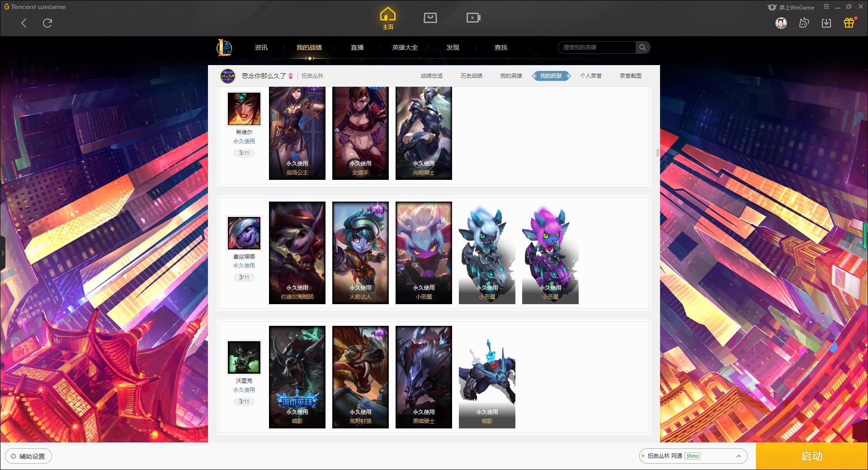Open the hamburger main menu icon
This screenshot has width=868, height=470.
826,7
